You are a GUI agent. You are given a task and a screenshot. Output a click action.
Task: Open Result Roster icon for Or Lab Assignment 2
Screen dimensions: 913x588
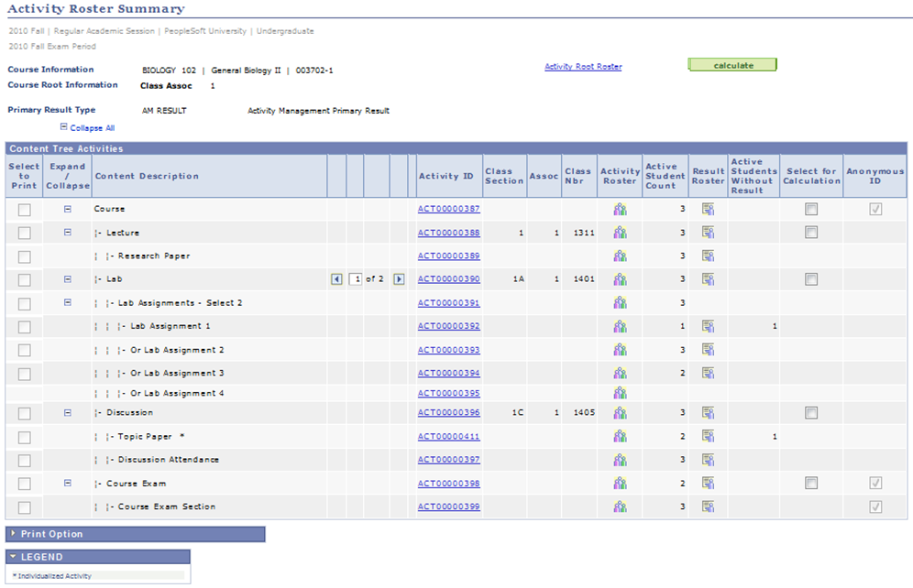(708, 350)
